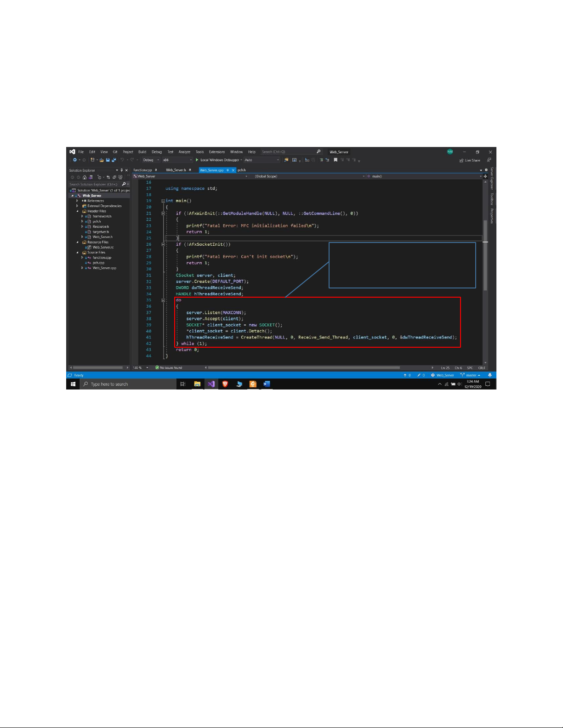Click the Open File folder toolbar icon
Viewport: 563px width, 728px height.
tap(101, 160)
